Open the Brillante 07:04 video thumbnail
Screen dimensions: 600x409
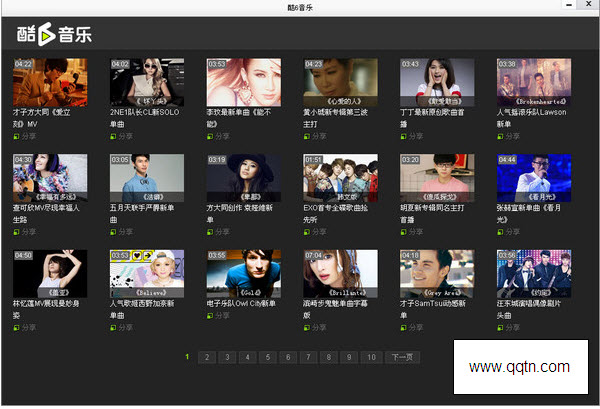click(340, 274)
